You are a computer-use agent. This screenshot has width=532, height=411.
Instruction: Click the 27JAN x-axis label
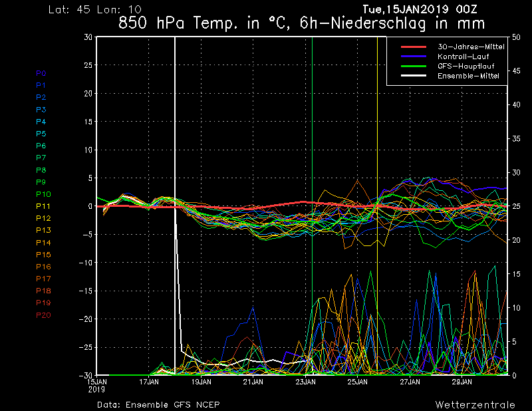click(x=410, y=382)
